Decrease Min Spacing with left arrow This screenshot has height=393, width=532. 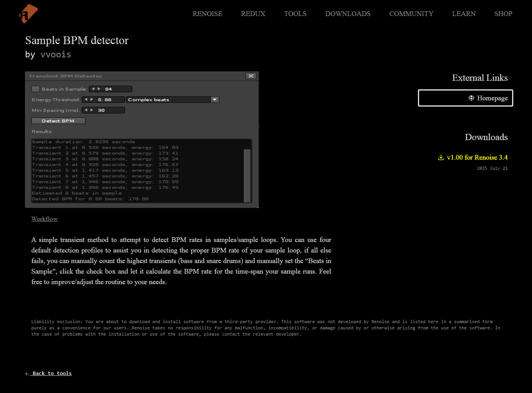pos(86,110)
